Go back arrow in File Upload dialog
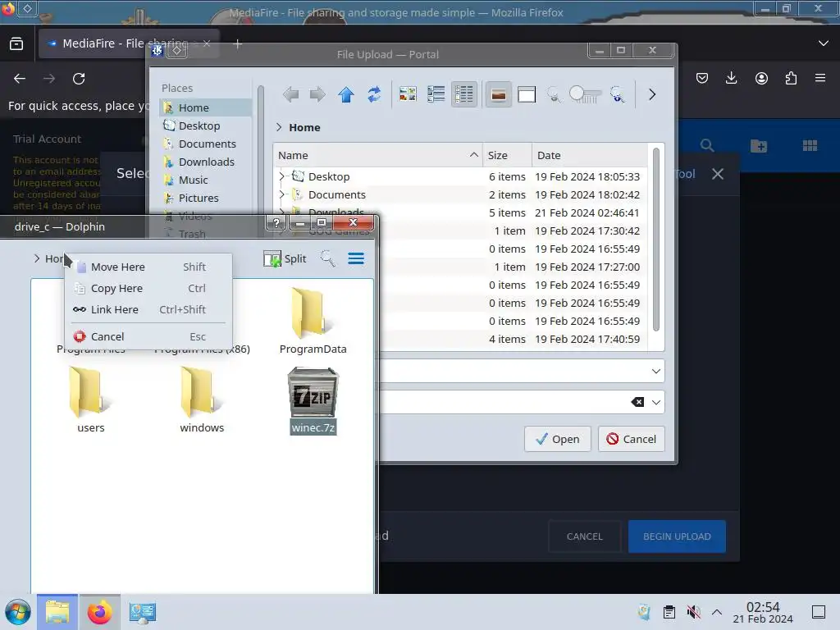 point(291,95)
